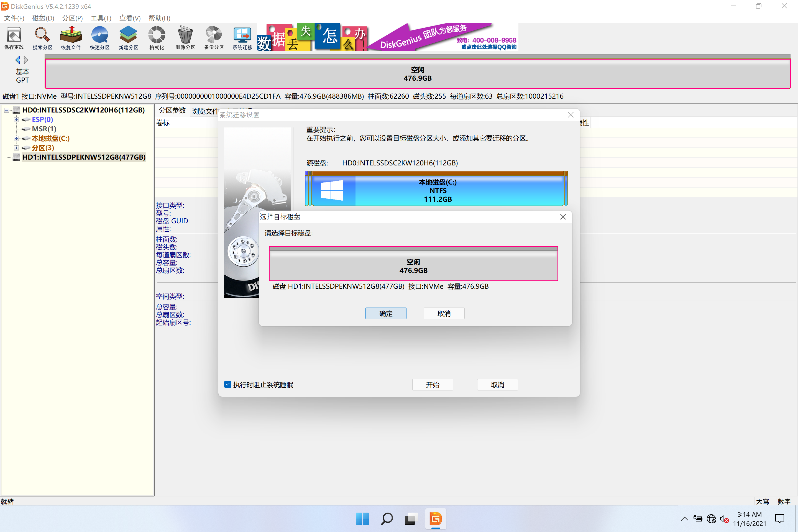Click the Save Changes (保存更改) toolbar icon
This screenshot has height=532, width=798.
tap(14, 38)
